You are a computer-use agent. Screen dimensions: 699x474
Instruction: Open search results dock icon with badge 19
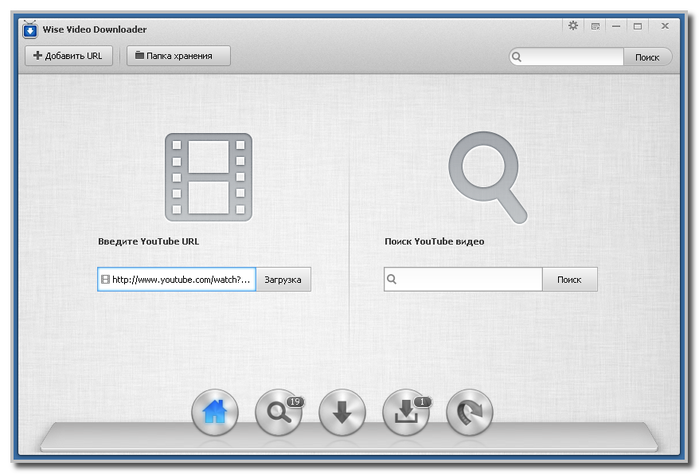click(x=279, y=412)
